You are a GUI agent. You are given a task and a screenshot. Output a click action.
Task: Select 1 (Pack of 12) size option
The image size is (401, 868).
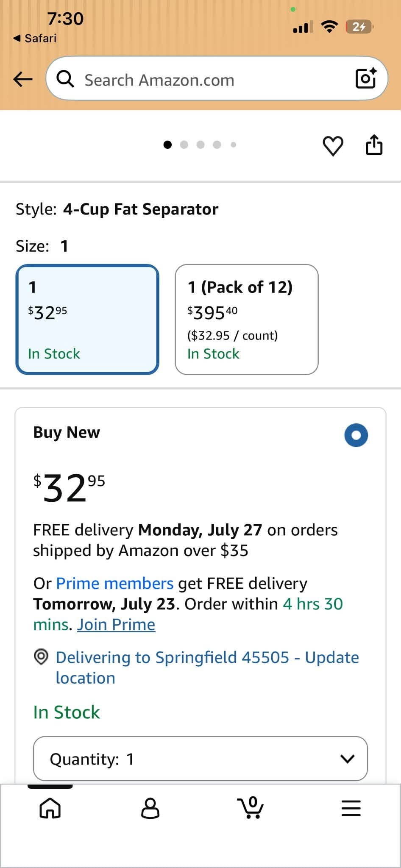[247, 320]
